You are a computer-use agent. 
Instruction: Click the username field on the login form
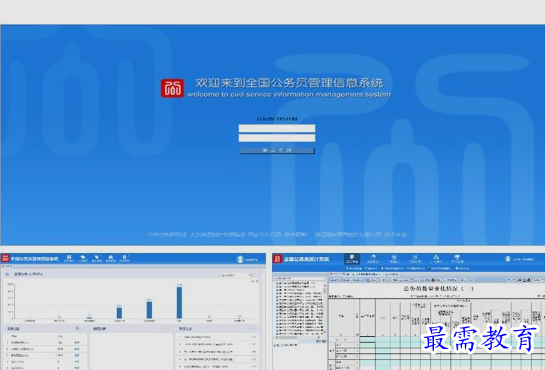click(x=277, y=128)
